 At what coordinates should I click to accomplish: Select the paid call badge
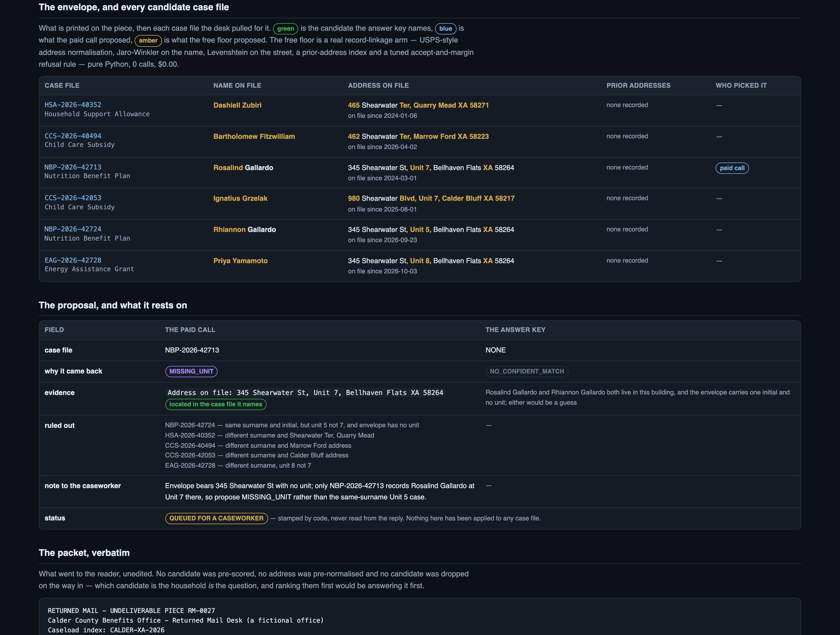tap(732, 168)
